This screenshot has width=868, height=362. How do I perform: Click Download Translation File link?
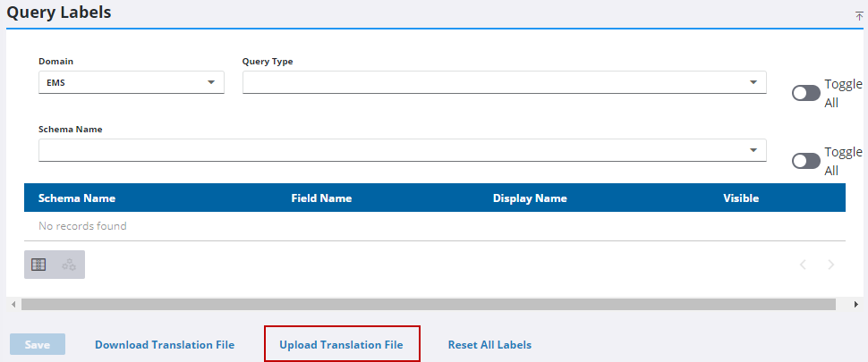[165, 345]
